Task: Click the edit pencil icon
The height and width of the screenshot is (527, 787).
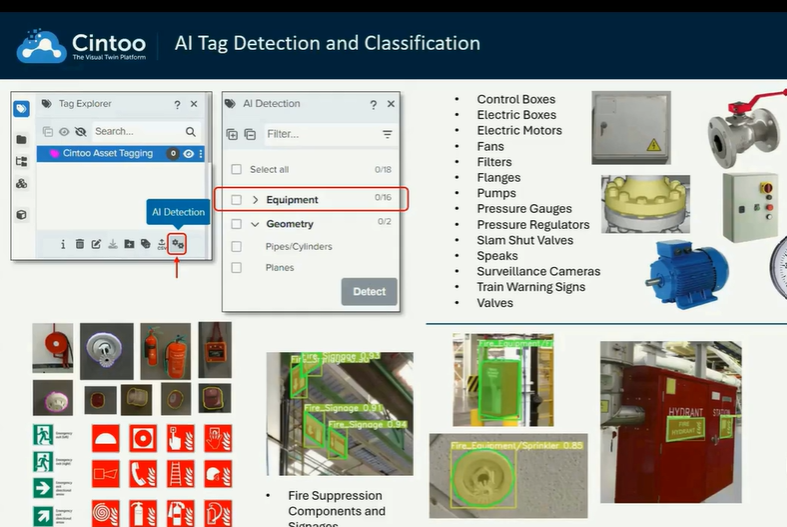Action: point(96,244)
